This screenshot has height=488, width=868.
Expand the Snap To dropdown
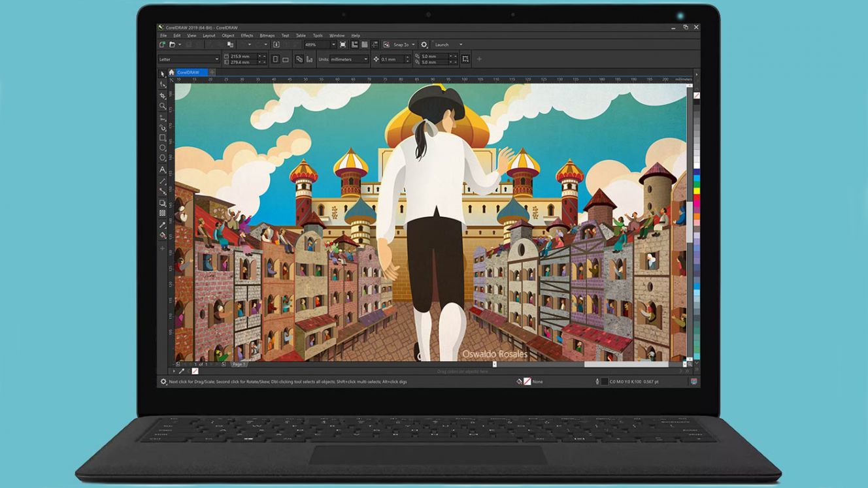[x=414, y=44]
